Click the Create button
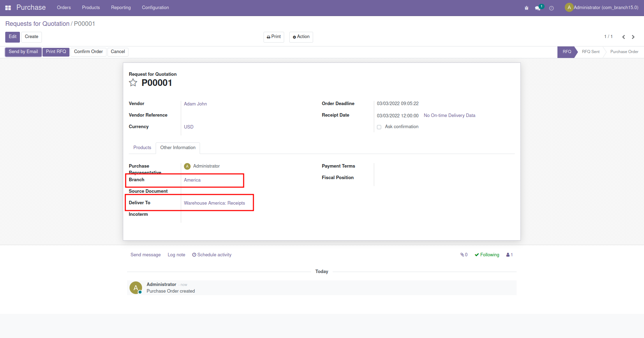The height and width of the screenshot is (338, 644). tap(31, 37)
